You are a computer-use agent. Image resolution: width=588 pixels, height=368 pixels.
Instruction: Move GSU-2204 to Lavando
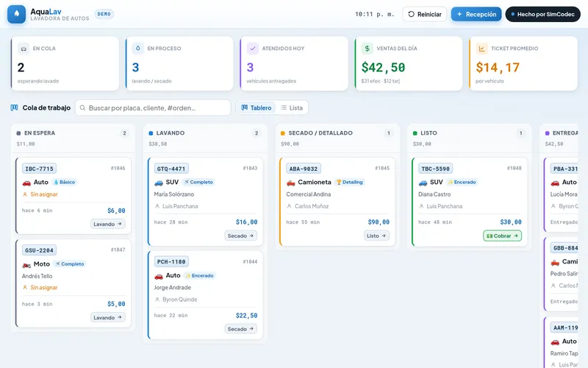107,317
